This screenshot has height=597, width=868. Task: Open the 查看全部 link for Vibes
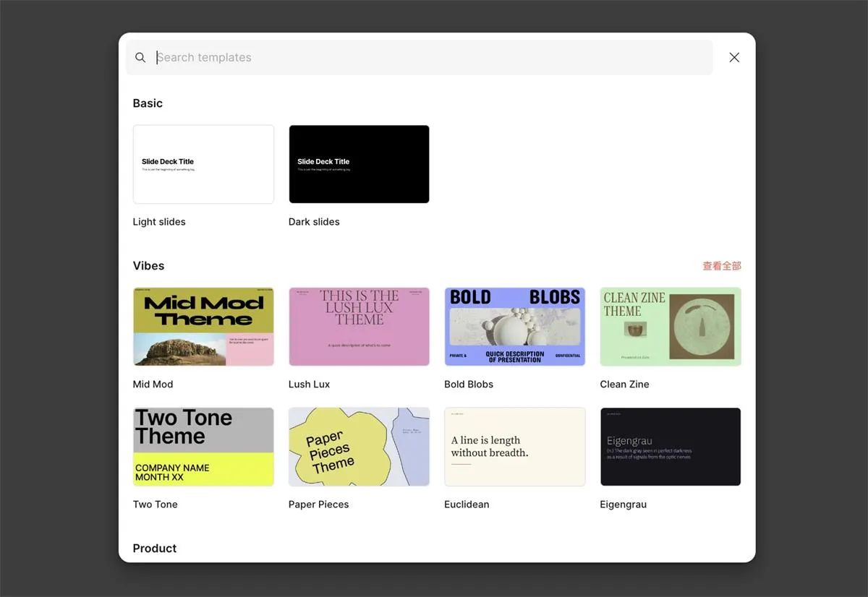721,266
